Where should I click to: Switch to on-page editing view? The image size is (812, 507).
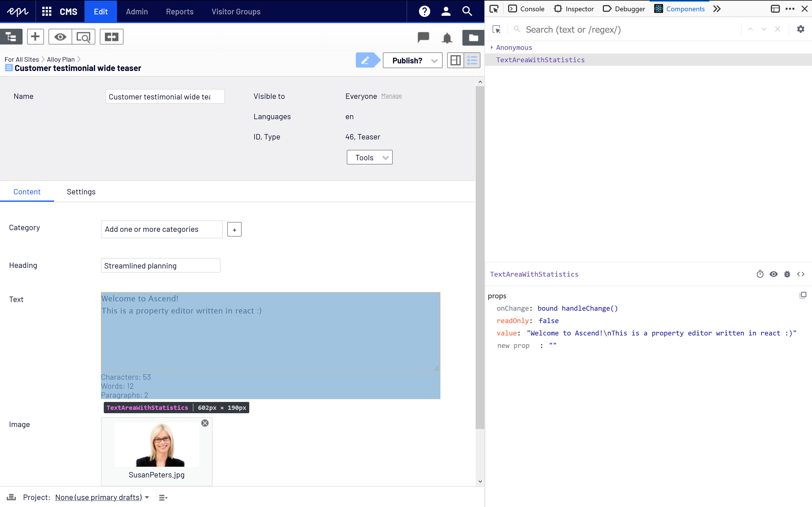tap(455, 61)
